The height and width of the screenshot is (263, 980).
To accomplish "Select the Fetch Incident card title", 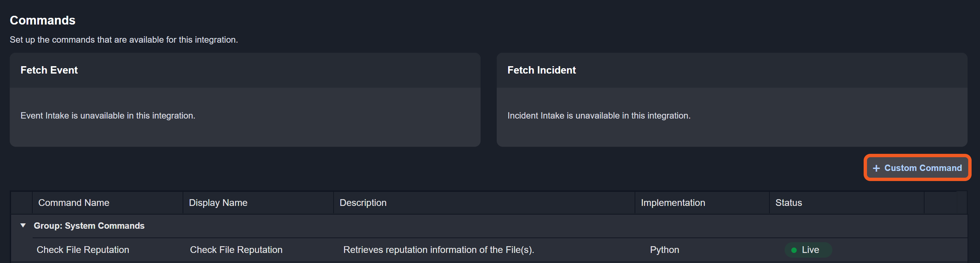I will (541, 70).
